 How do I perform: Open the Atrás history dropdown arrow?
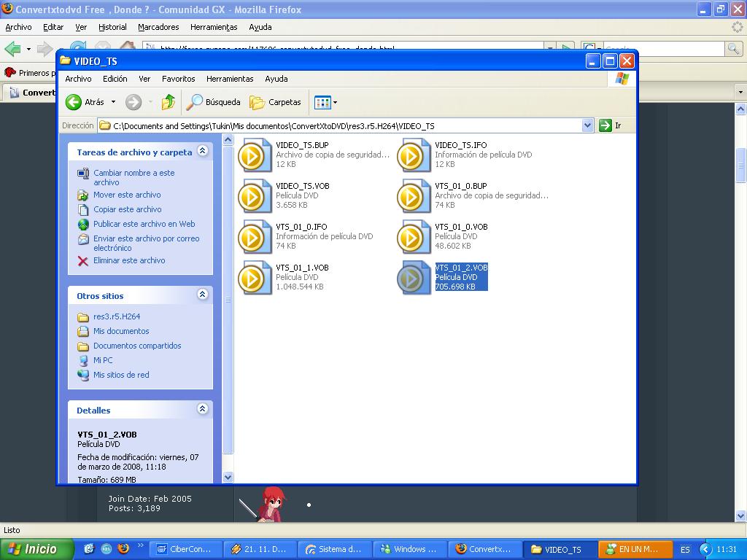coord(113,102)
